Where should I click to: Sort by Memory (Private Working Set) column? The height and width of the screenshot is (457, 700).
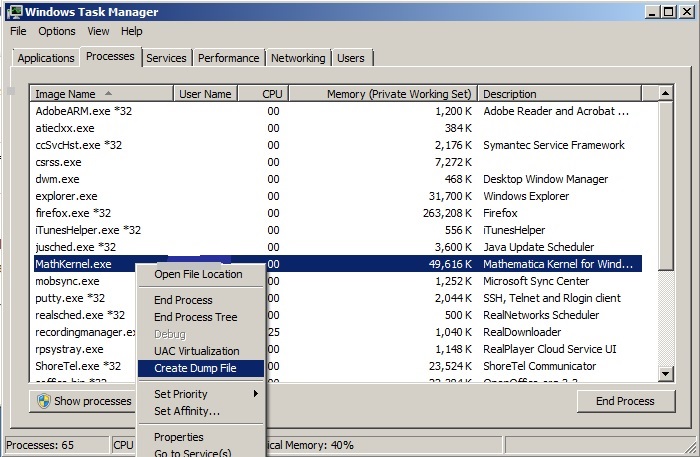point(383,94)
